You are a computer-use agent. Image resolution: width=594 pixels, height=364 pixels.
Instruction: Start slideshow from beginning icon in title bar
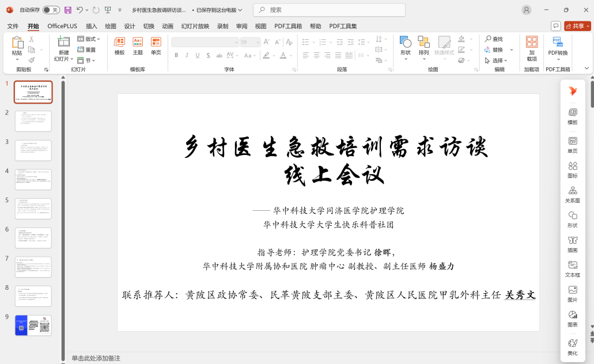pos(108,10)
